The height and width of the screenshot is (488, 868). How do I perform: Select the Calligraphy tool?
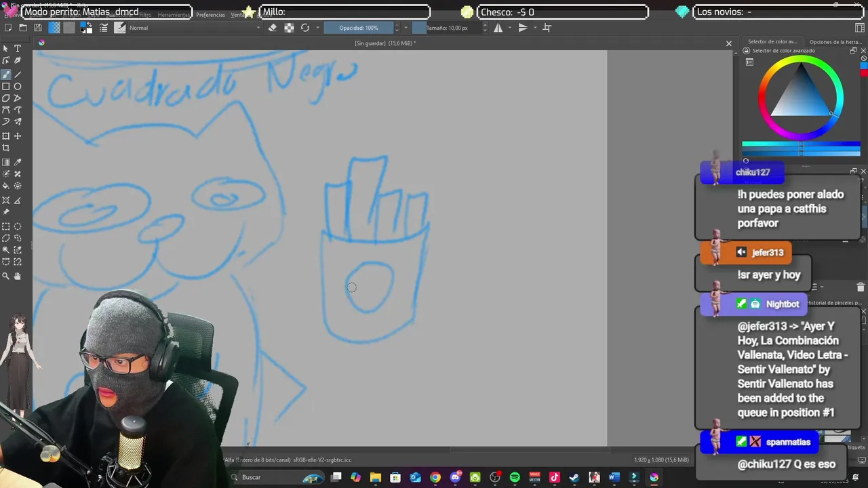coord(18,61)
